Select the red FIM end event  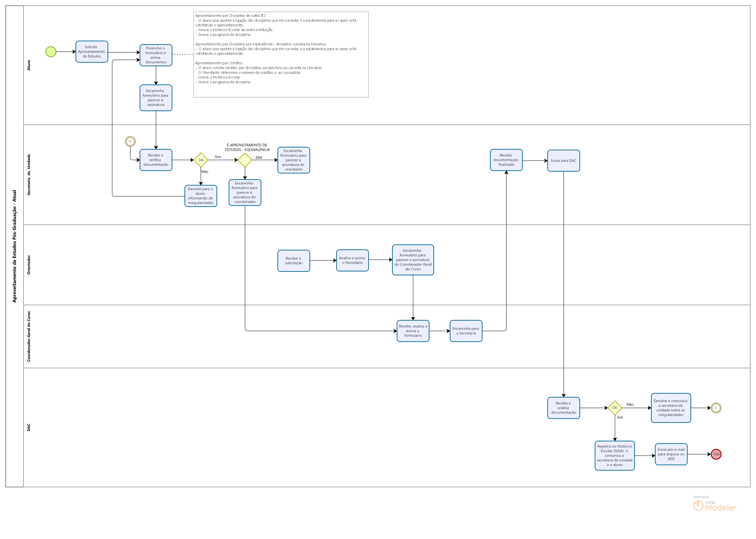716,454
